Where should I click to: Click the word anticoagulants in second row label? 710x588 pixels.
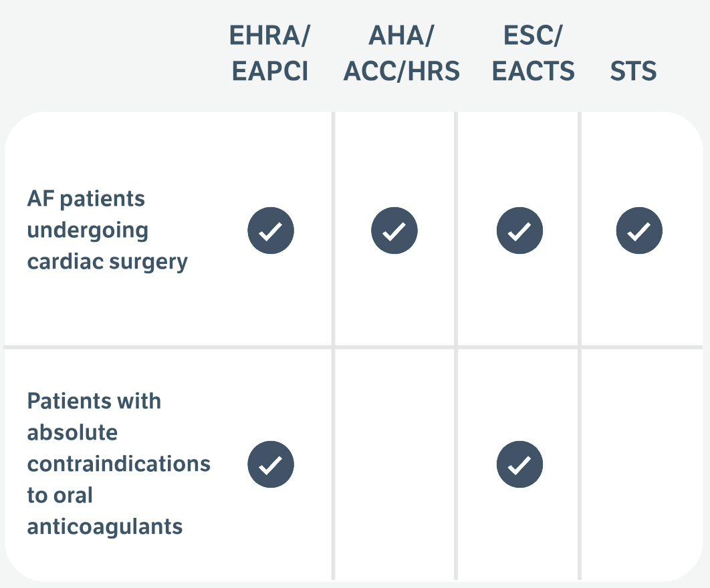click(104, 527)
